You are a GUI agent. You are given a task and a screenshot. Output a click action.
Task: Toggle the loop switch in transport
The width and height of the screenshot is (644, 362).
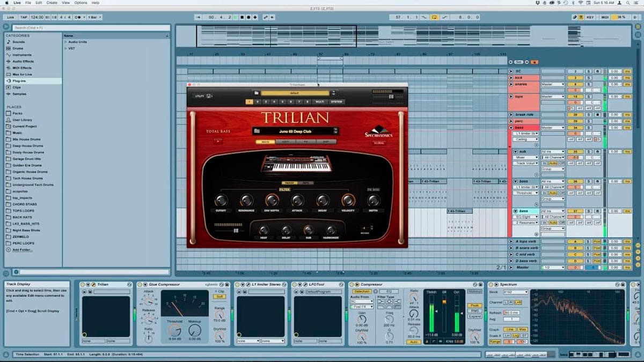coord(435,17)
